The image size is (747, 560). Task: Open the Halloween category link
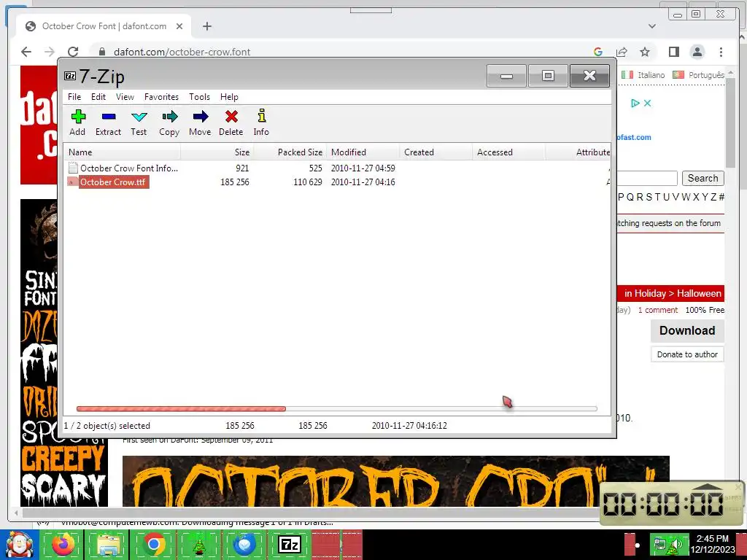pyautogui.click(x=699, y=293)
